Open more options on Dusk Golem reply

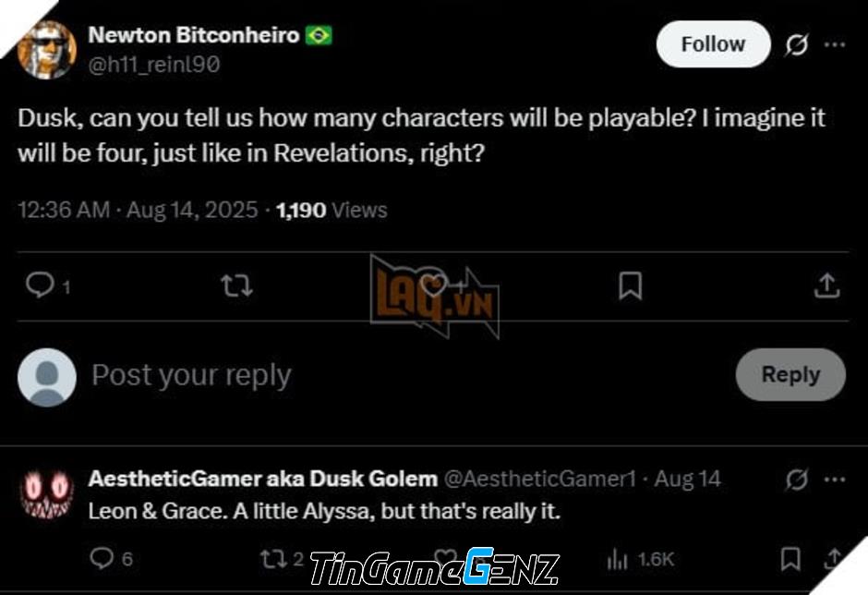point(835,480)
